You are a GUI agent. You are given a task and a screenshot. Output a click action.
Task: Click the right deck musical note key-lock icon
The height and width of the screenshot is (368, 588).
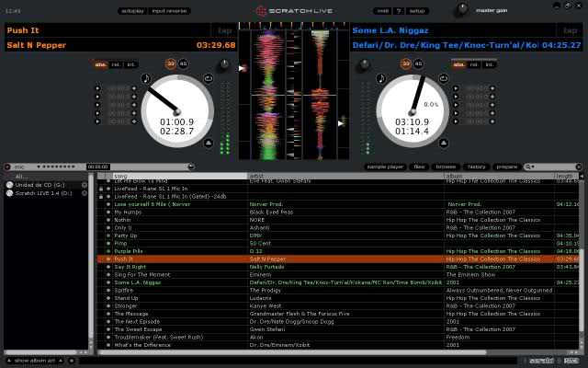tap(381, 78)
